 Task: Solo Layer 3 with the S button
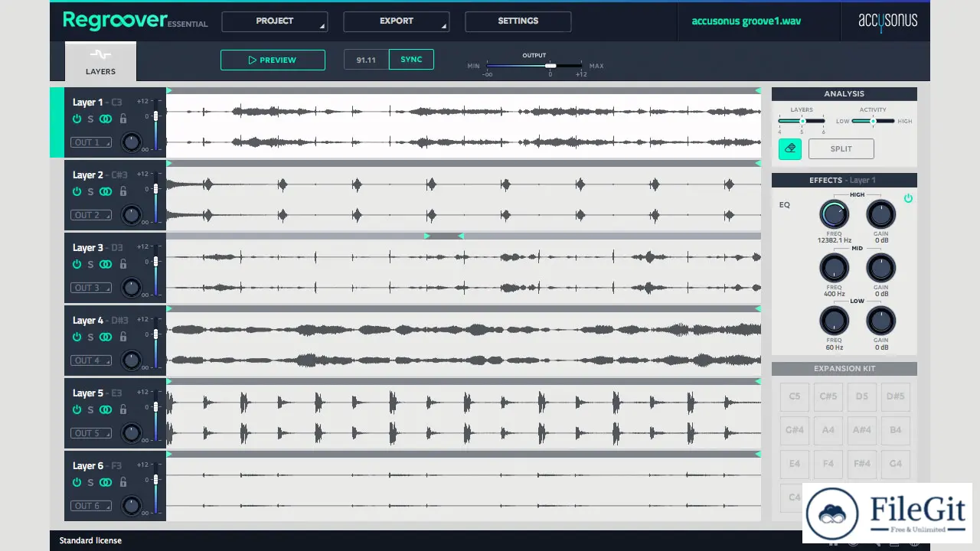pos(90,264)
